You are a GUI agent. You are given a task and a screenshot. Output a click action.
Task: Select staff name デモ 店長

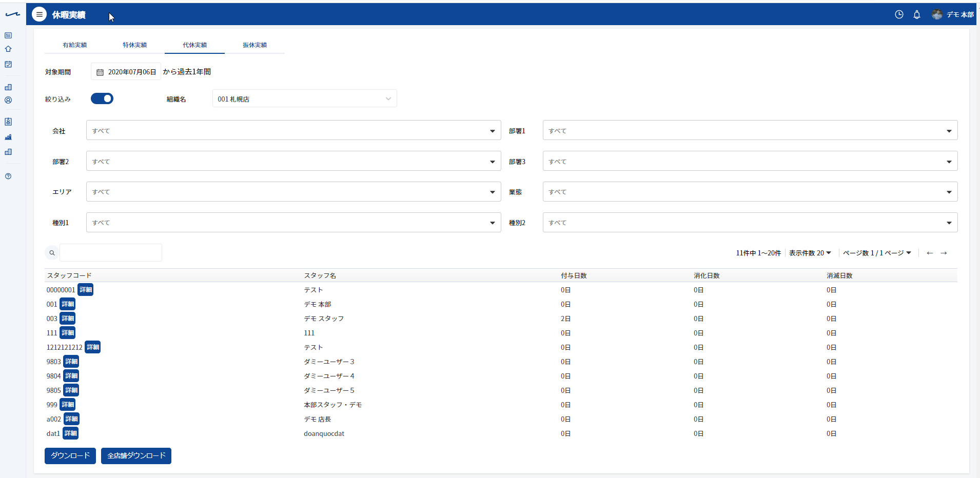point(318,419)
